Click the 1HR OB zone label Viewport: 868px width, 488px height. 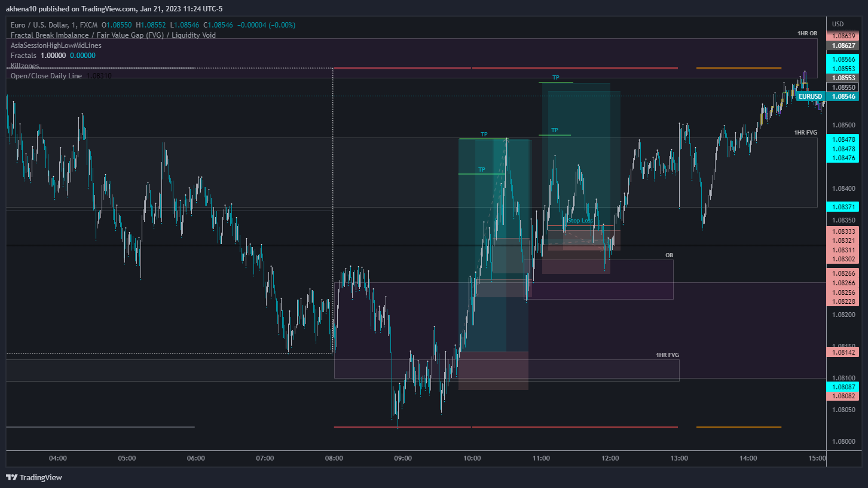pos(807,33)
